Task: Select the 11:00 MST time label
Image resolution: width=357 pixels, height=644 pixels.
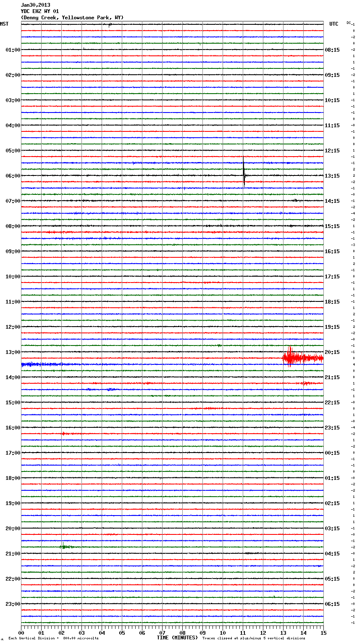Action: (13, 302)
